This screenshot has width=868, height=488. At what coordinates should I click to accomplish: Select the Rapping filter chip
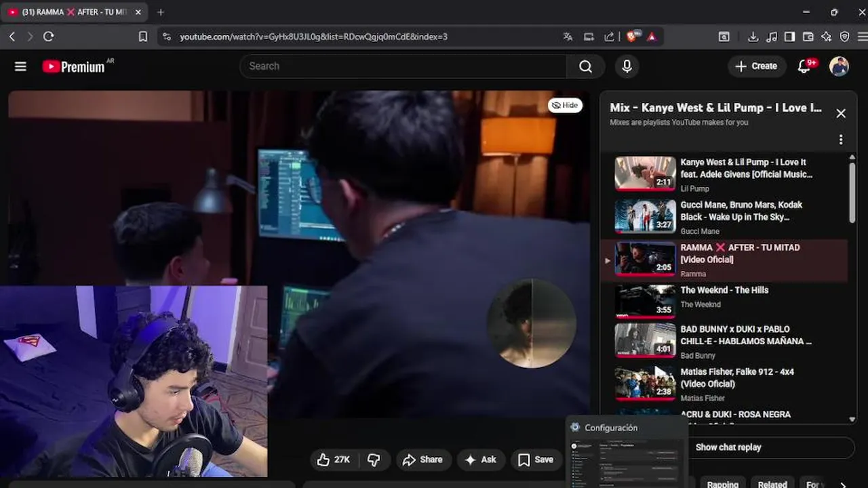[x=723, y=484]
